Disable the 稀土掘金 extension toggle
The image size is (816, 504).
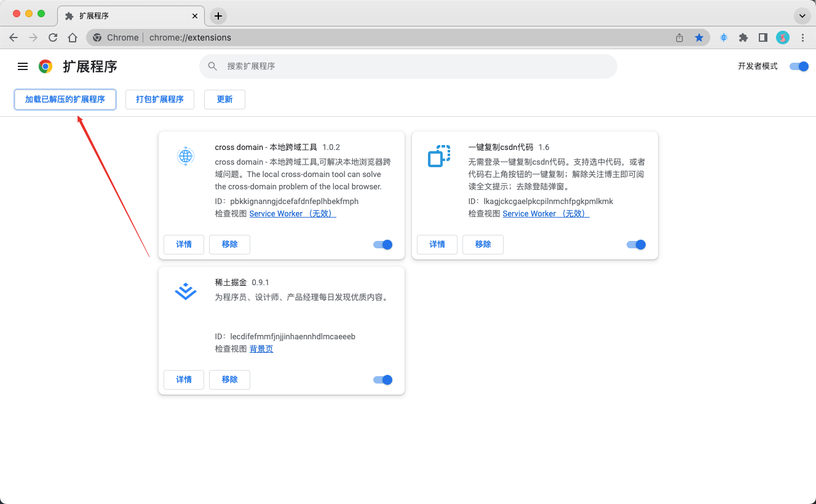click(x=382, y=380)
